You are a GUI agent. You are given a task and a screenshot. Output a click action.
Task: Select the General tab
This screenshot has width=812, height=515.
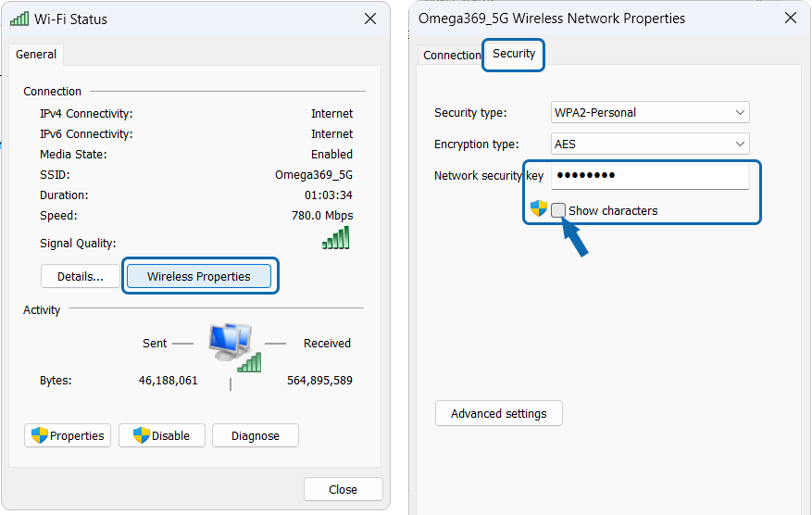[x=36, y=55]
